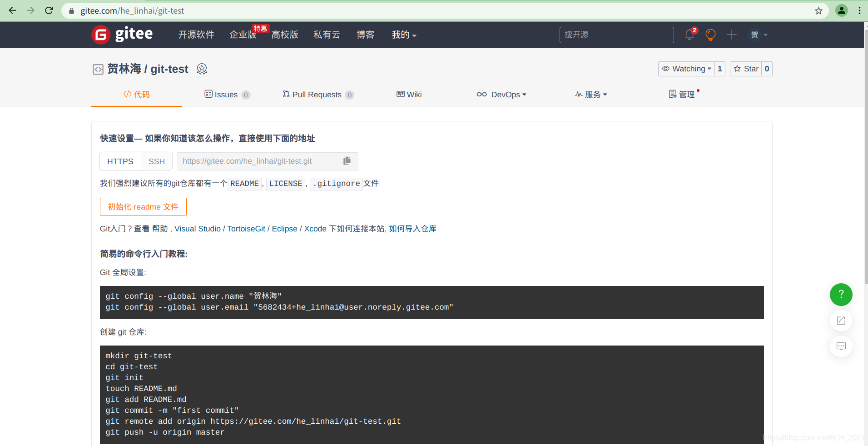Click the browser address bar URL
The height and width of the screenshot is (446, 868).
pyautogui.click(x=132, y=10)
